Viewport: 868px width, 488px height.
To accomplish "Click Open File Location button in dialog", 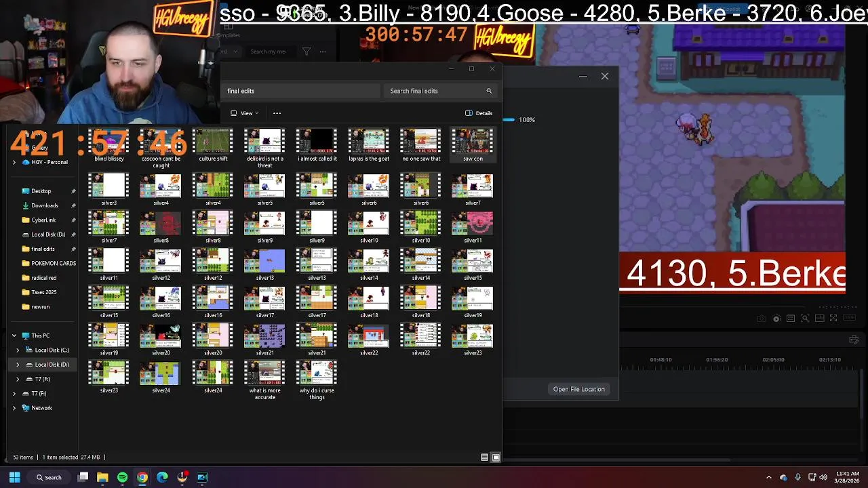I will (578, 389).
